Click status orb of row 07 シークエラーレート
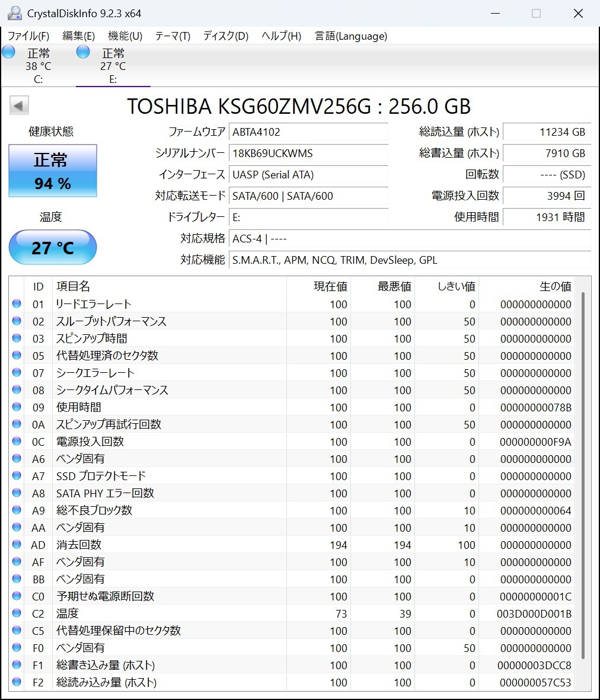This screenshot has width=600, height=700. coord(17,372)
